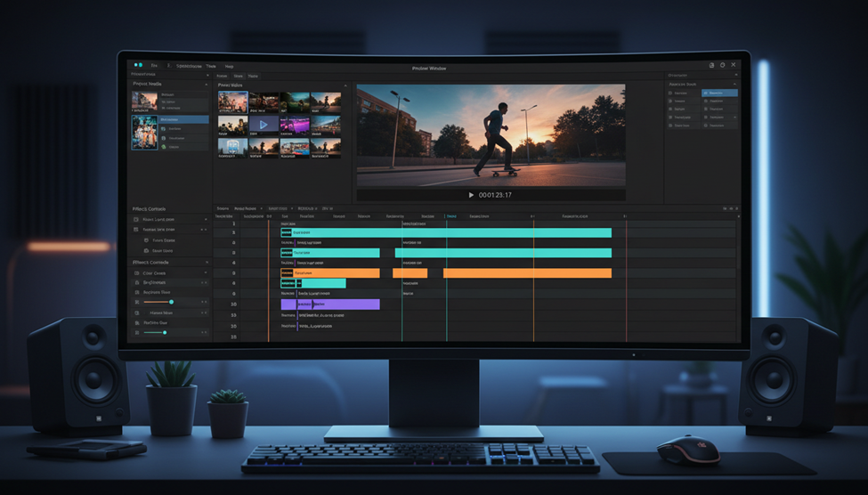The height and width of the screenshot is (495, 868).
Task: Click the document icon in the window's top-right corner
Action: 712,65
